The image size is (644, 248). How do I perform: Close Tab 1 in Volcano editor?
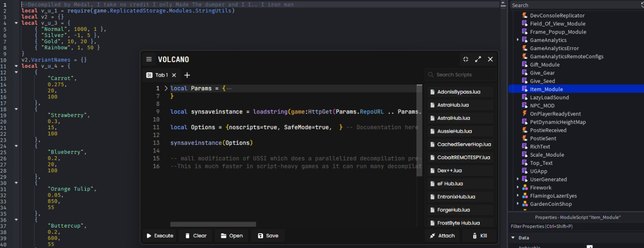click(174, 75)
